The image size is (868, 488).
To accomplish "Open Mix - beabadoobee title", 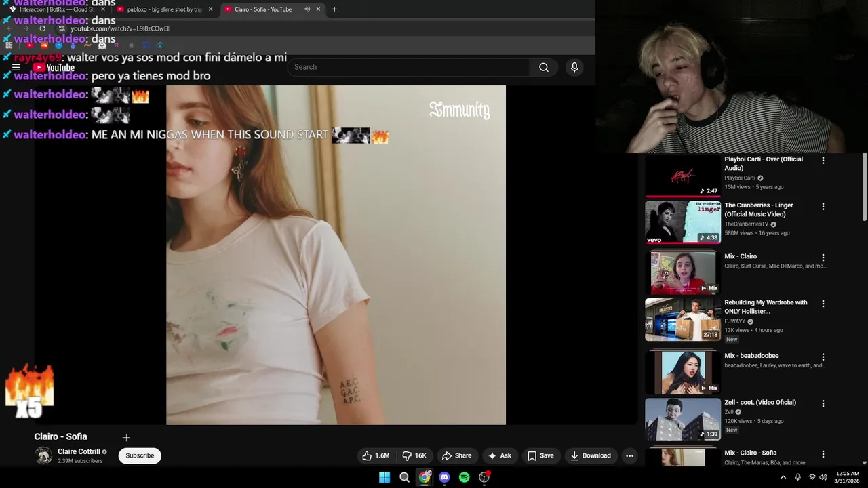I will tap(751, 356).
